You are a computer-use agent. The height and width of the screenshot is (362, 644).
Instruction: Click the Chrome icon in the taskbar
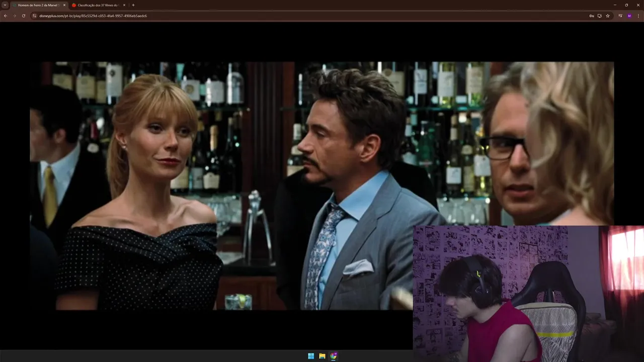334,356
